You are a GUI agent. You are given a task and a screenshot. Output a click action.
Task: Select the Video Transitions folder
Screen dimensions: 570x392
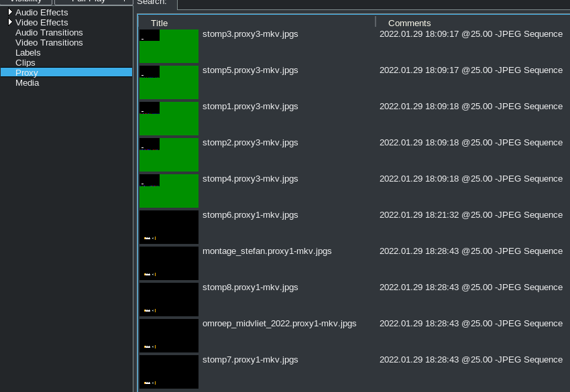(49, 42)
